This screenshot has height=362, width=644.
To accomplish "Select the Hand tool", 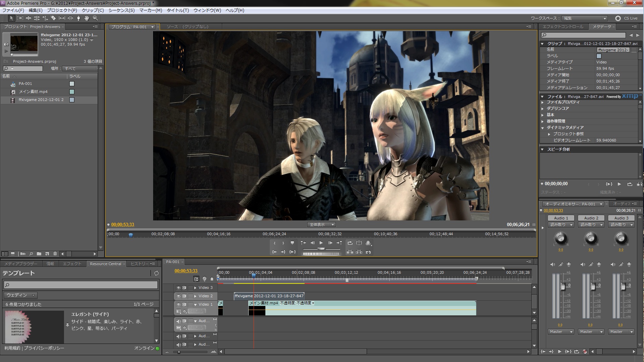I will pyautogui.click(x=87, y=18).
